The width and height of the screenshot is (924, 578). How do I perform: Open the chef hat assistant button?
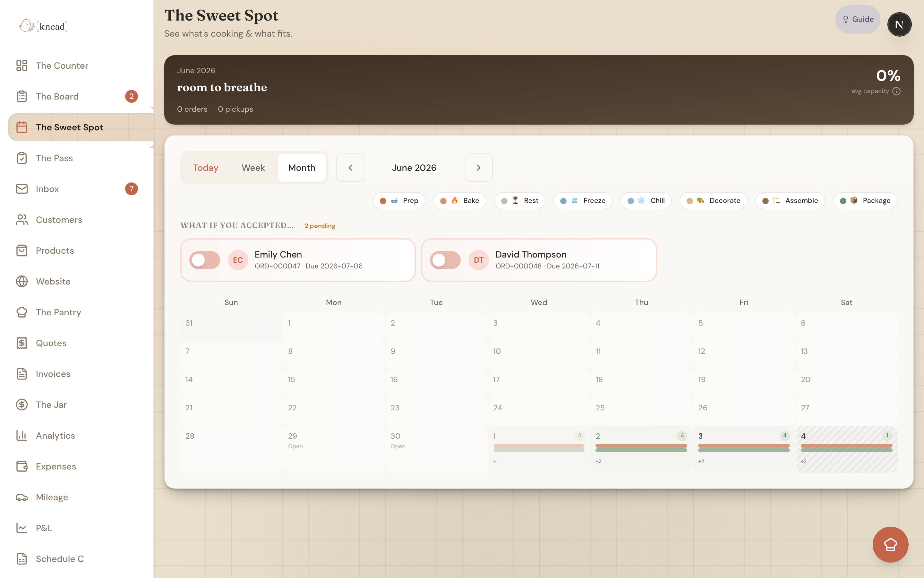tap(890, 544)
